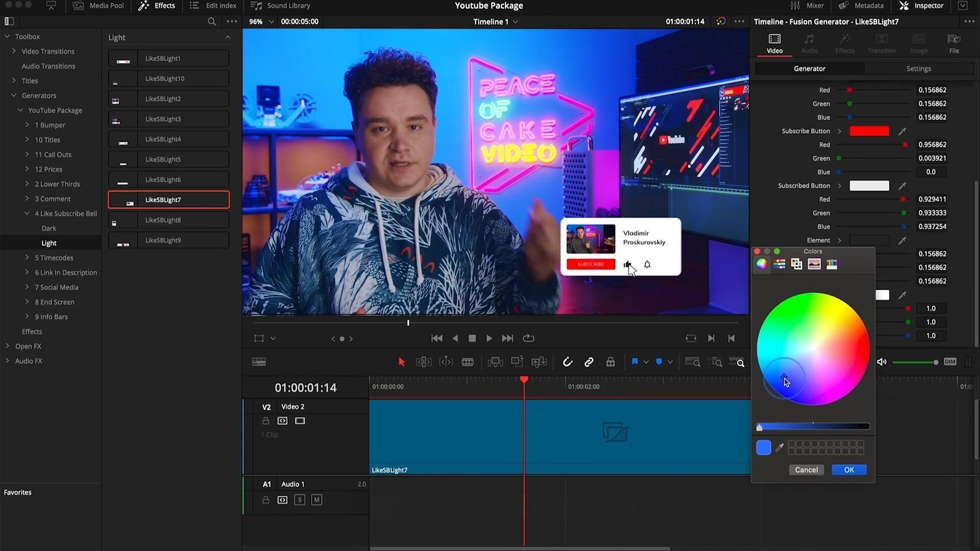Screen dimensions: 980x551
Task: Cancel the Colors dialog
Action: click(806, 470)
